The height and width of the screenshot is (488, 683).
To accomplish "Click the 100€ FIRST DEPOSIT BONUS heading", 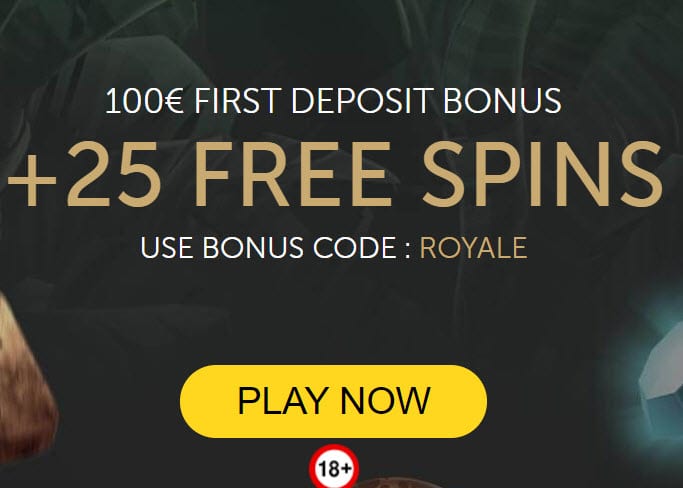I will 333,101.
